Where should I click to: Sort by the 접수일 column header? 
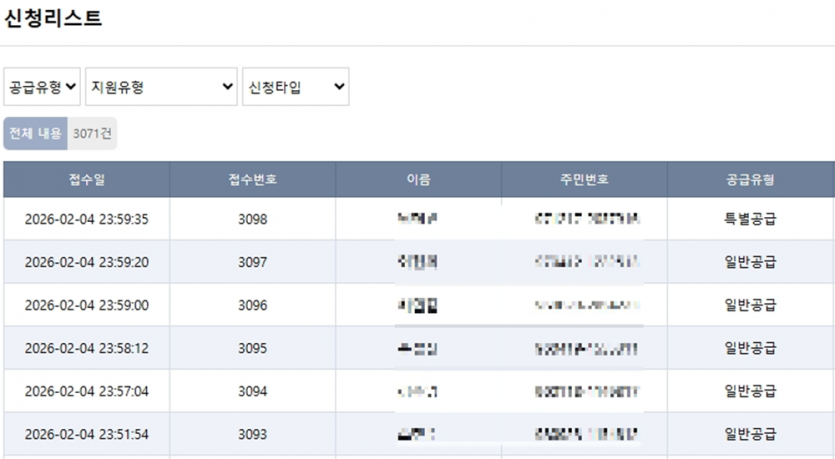(x=86, y=180)
